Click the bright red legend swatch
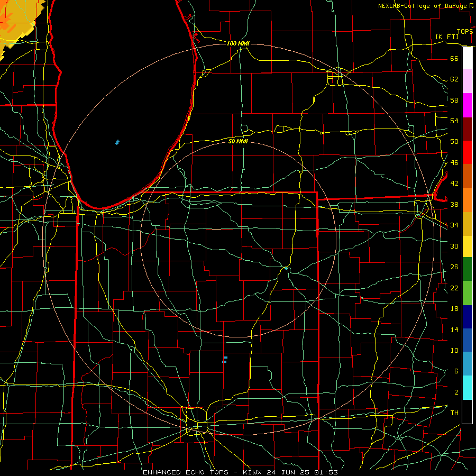The height and width of the screenshot is (476, 476). [x=467, y=152]
